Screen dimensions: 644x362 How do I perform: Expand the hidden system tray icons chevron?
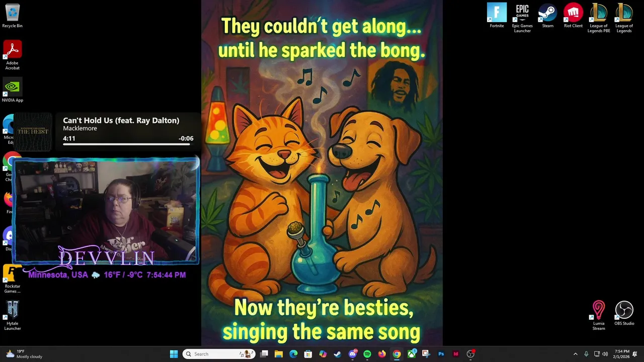[x=576, y=354]
